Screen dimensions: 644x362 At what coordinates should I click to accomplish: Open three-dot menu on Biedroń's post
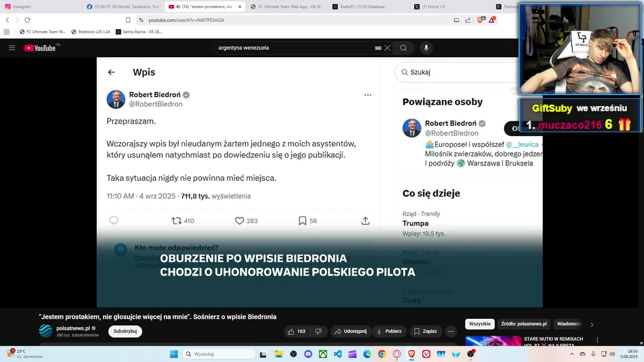pyautogui.click(x=368, y=95)
